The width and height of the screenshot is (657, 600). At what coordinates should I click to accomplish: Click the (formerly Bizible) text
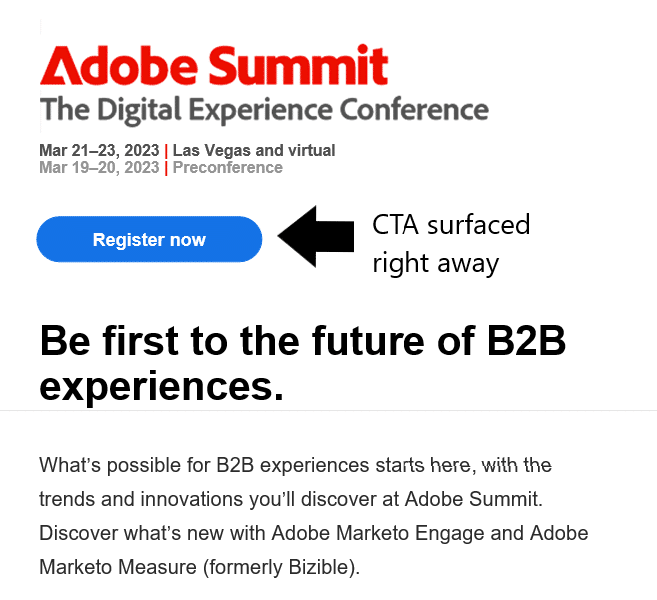282,567
